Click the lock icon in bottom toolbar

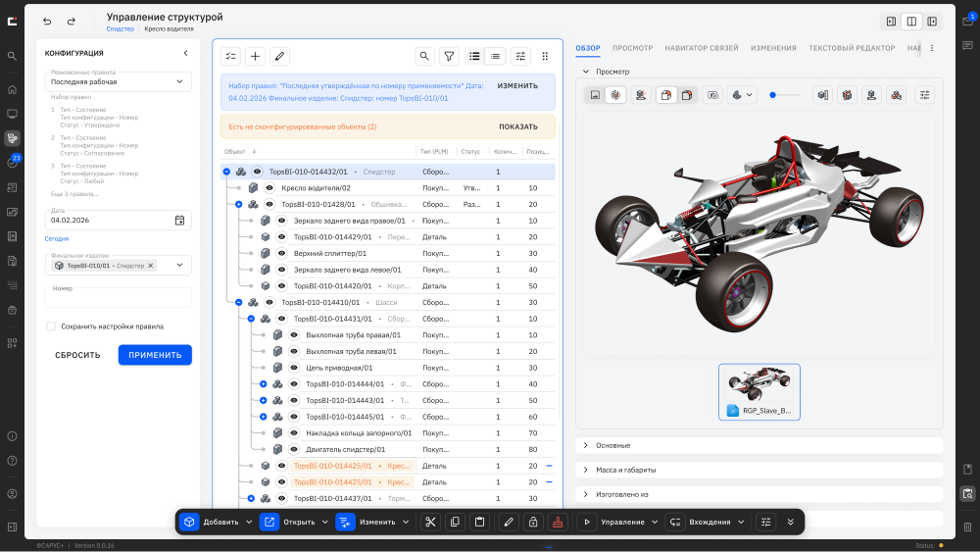pyautogui.click(x=533, y=522)
